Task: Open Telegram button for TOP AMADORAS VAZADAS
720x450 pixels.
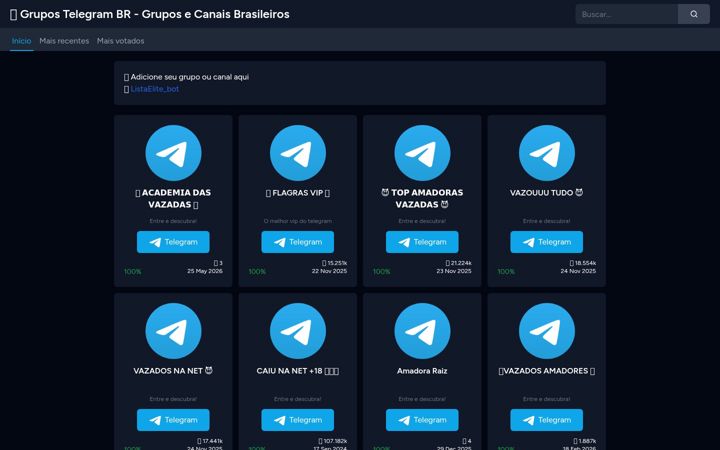Action: point(422,242)
